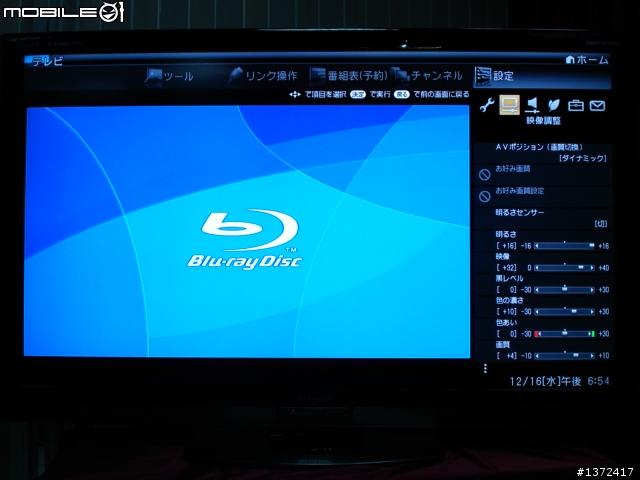Viewport: 640px width, 480px height.
Task: Adjust the 色あい (tint) slider
Action: tap(564, 334)
